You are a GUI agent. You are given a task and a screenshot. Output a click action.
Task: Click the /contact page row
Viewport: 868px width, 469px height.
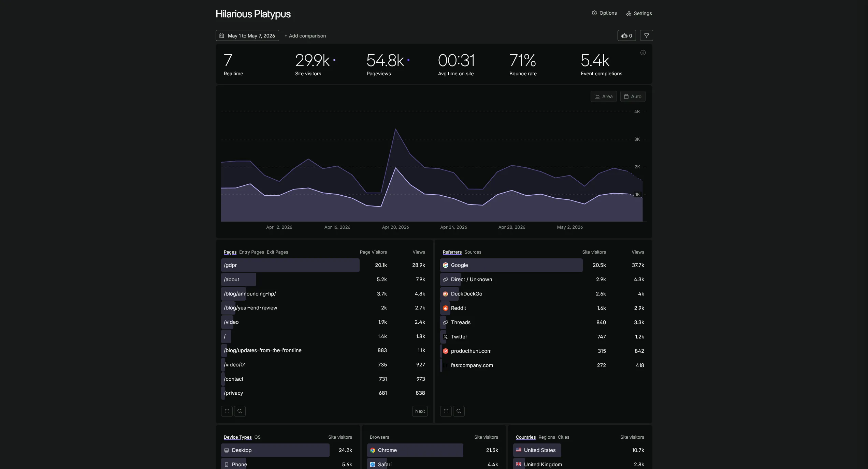coord(324,379)
